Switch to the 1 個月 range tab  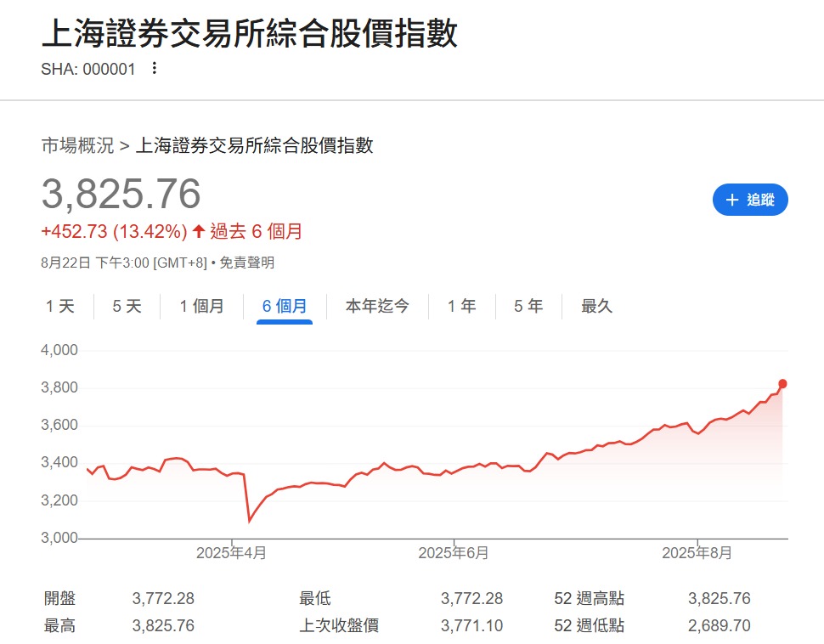tap(202, 306)
